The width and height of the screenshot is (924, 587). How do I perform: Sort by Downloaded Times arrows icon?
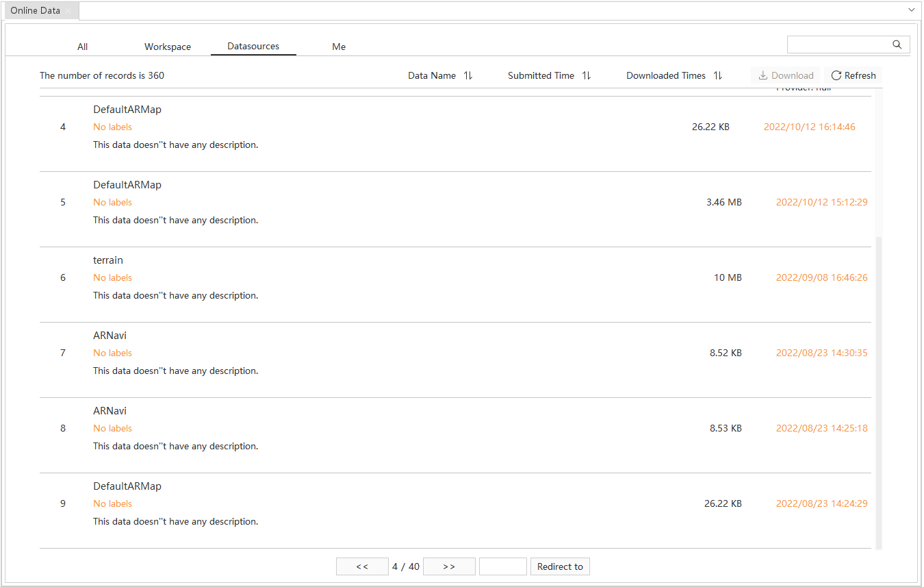718,75
